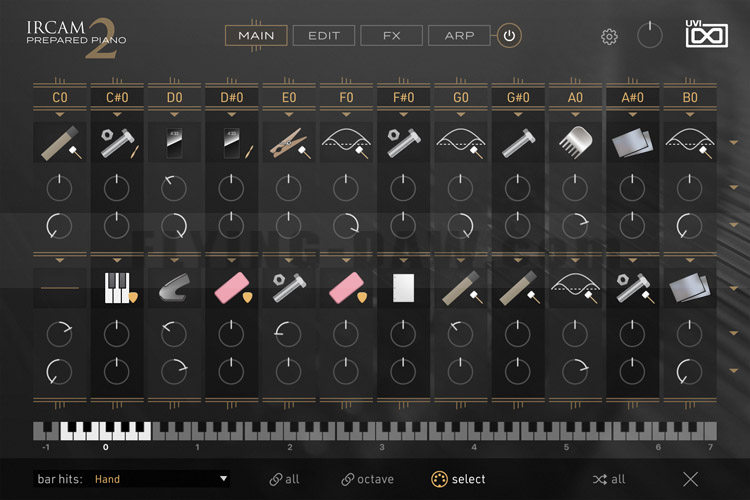Select the comb icon in A0's top row
The height and width of the screenshot is (500, 750).
point(575,143)
